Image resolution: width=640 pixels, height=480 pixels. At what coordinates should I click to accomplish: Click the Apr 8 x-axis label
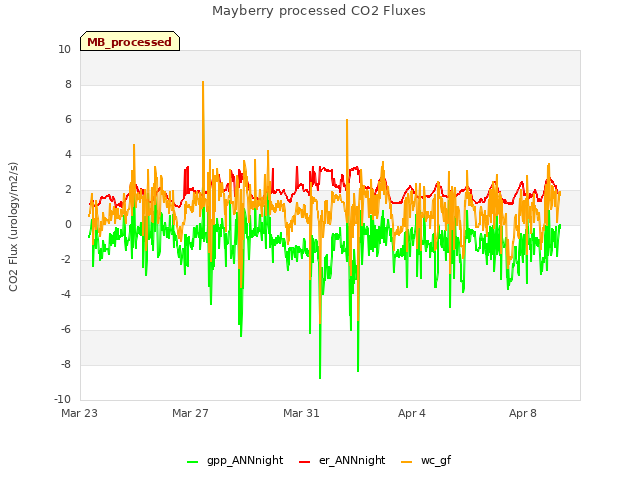523,413
